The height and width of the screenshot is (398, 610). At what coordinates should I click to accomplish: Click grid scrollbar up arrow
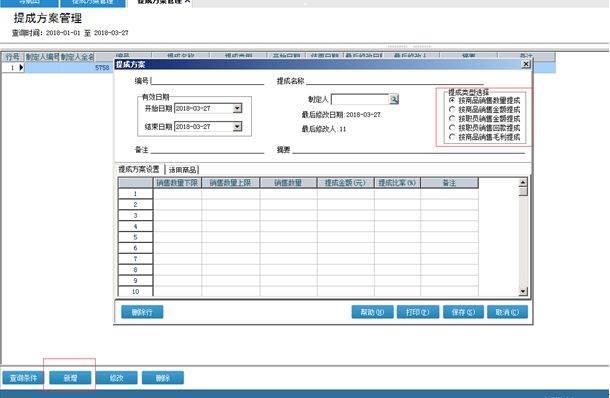[523, 182]
